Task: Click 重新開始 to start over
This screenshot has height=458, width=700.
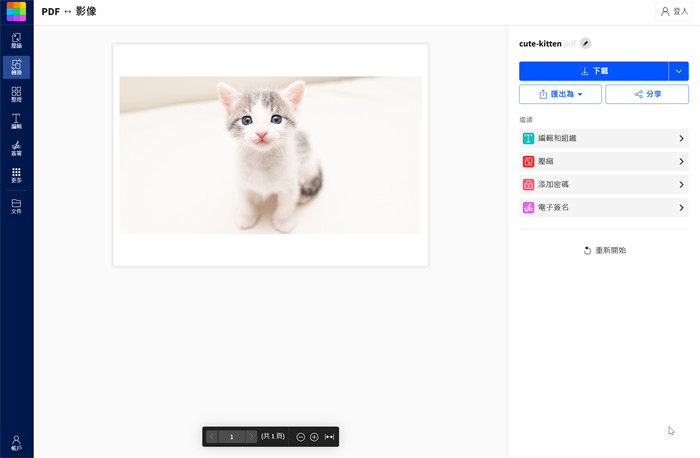Action: point(604,250)
